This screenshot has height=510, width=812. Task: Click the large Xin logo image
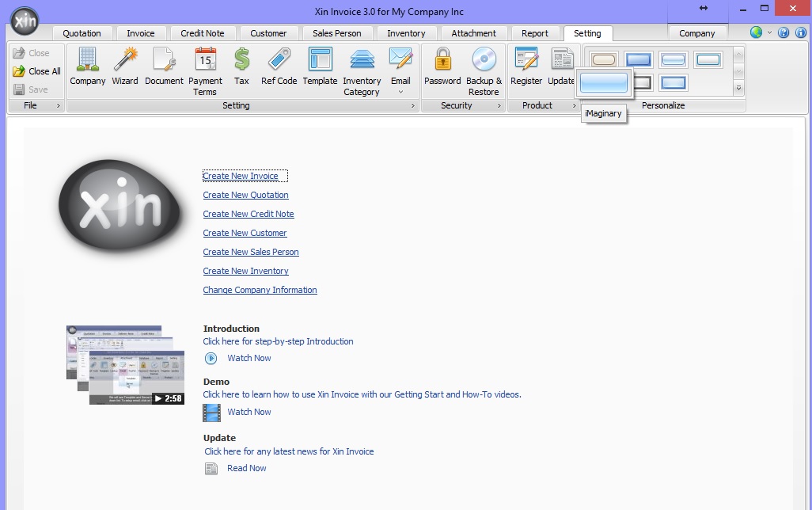pyautogui.click(x=119, y=205)
